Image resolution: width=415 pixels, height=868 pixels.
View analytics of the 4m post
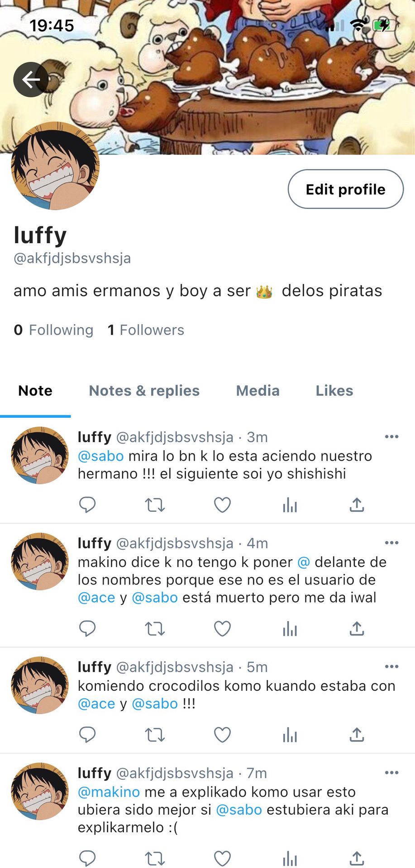click(x=290, y=628)
